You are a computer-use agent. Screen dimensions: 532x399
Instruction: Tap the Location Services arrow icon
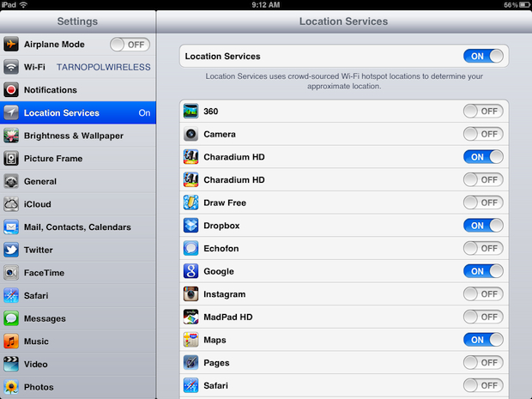pos(11,112)
